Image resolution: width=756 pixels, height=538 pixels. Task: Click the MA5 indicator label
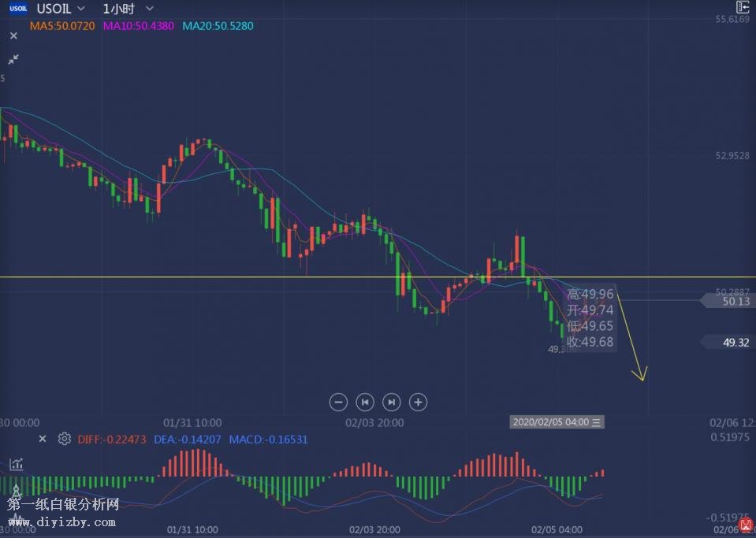(62, 26)
